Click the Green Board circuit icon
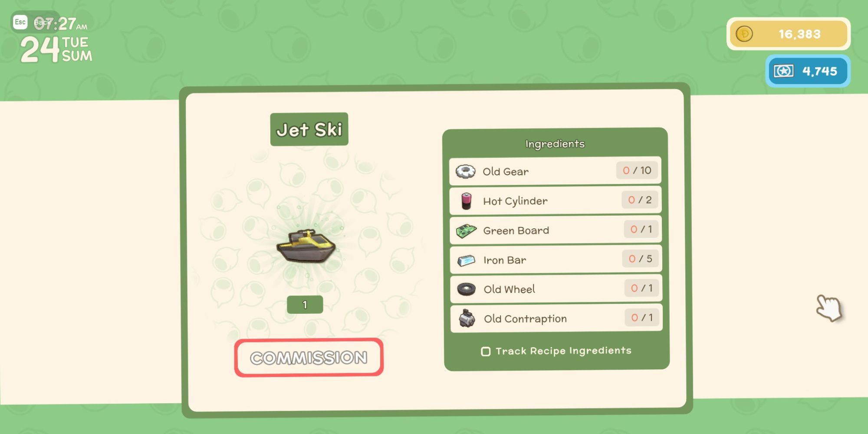Screen dimensions: 868x434 pos(466,231)
